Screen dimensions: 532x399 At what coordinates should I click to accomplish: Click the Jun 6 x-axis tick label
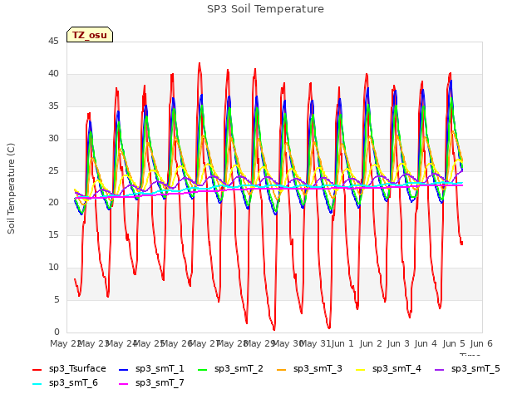[x=481, y=343]
